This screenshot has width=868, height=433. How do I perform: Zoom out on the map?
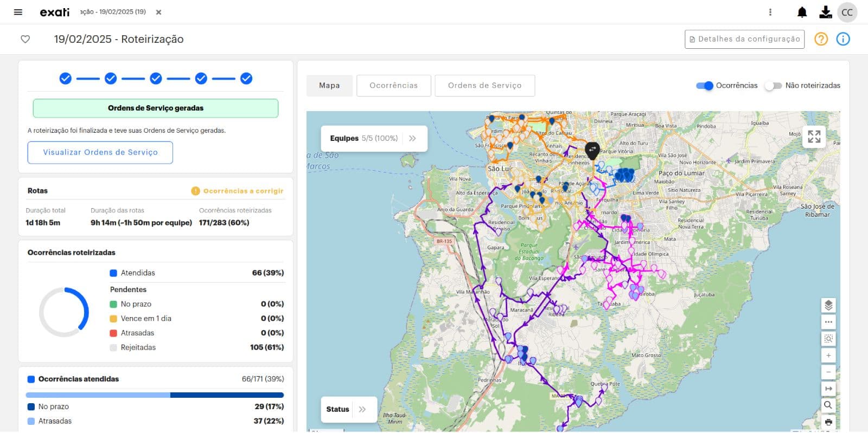click(x=828, y=372)
